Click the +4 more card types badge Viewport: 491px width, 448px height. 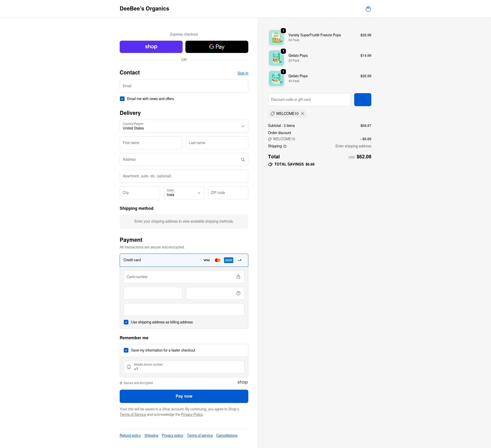click(240, 260)
